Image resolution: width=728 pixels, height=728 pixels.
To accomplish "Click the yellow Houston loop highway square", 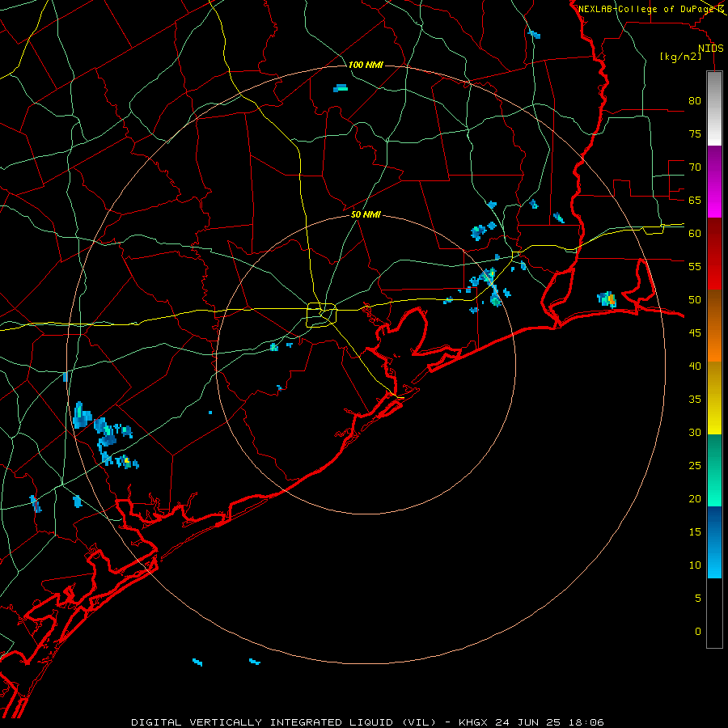I will click(x=321, y=315).
